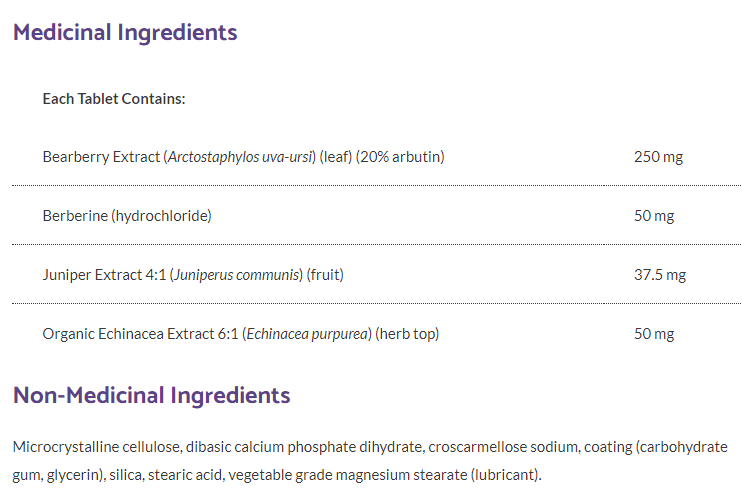Click the 50 mg value for Berberine
The width and height of the screenshot is (742, 500).
[654, 216]
